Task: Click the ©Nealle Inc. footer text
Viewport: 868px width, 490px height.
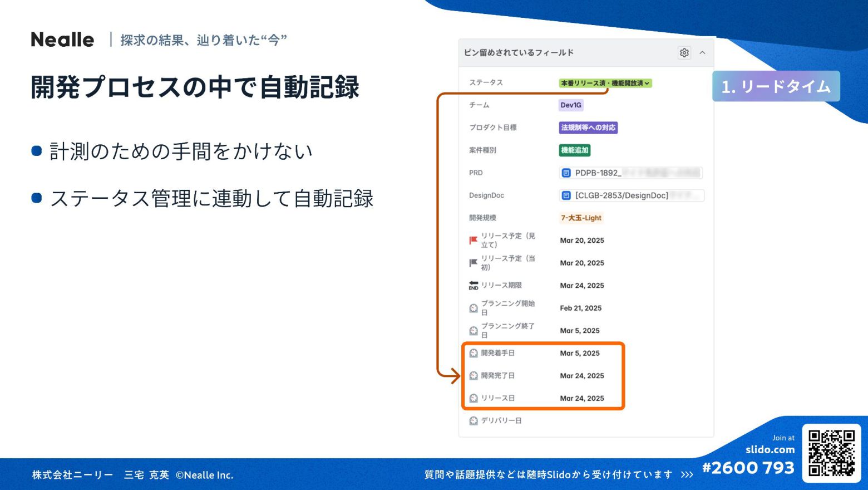Action: 204,475
